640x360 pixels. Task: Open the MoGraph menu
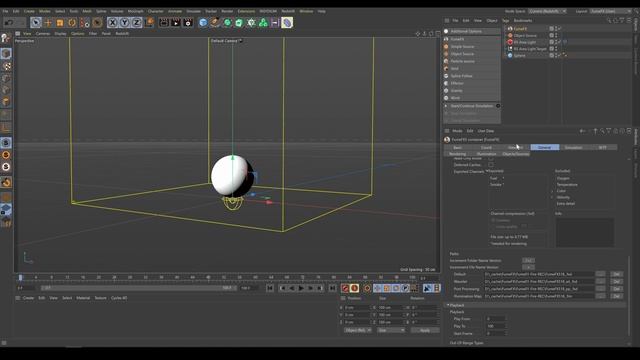pos(136,11)
